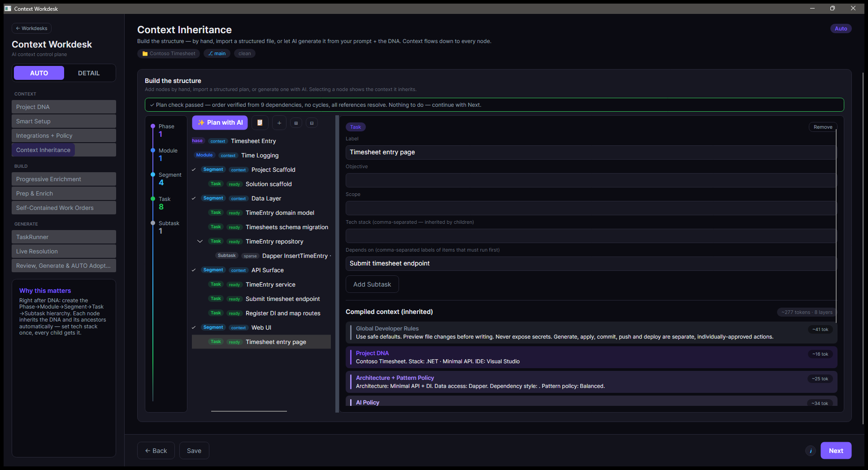The height and width of the screenshot is (470, 868).
Task: Toggle the Auto pill at top right
Action: (841, 28)
